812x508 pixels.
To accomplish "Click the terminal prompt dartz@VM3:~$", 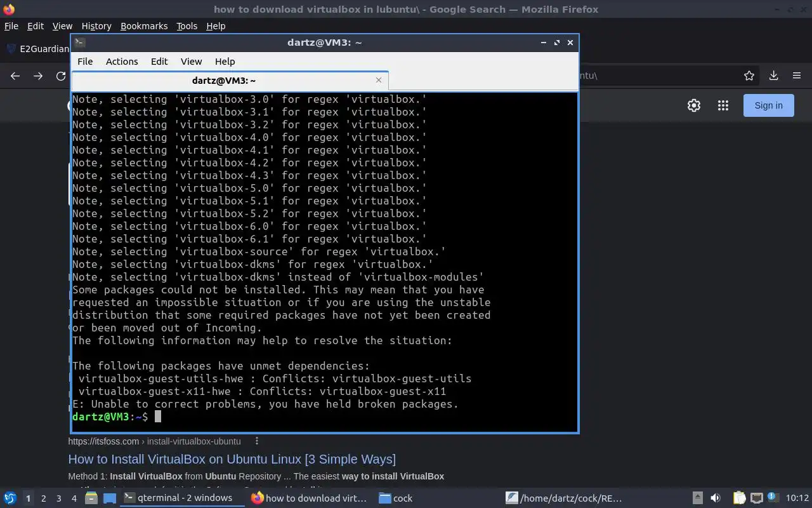I will click(110, 417).
